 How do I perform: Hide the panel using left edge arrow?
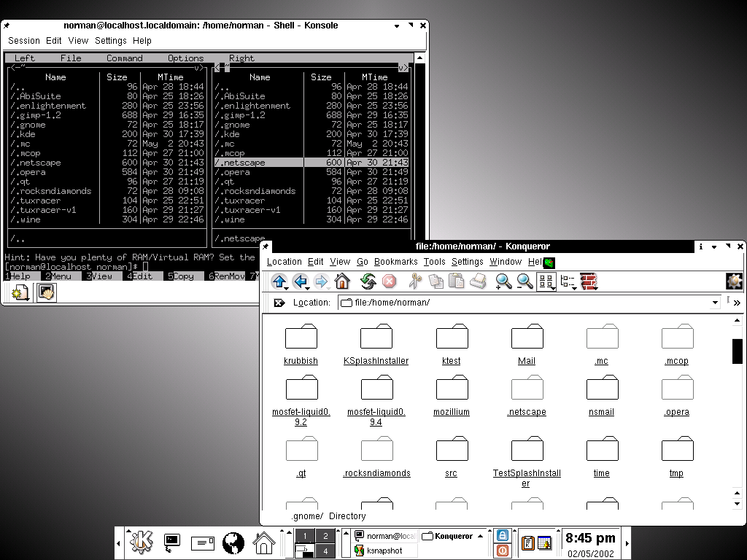(119, 542)
